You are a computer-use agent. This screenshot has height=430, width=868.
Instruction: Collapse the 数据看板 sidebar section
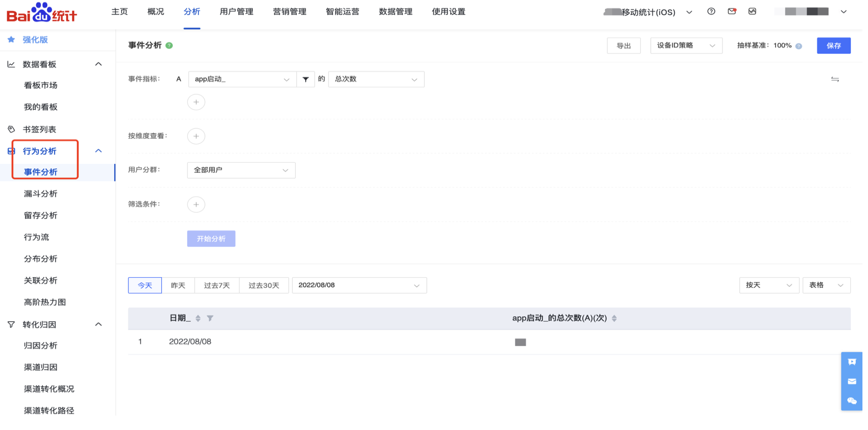point(98,64)
